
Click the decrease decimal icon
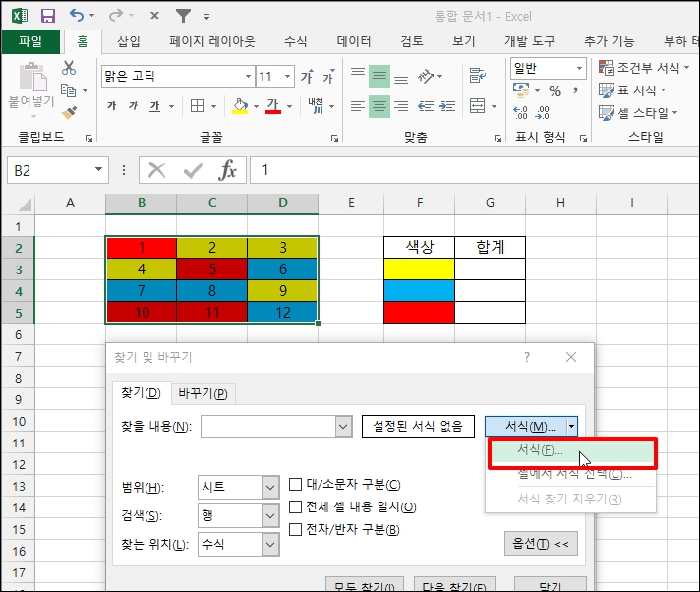(542, 112)
